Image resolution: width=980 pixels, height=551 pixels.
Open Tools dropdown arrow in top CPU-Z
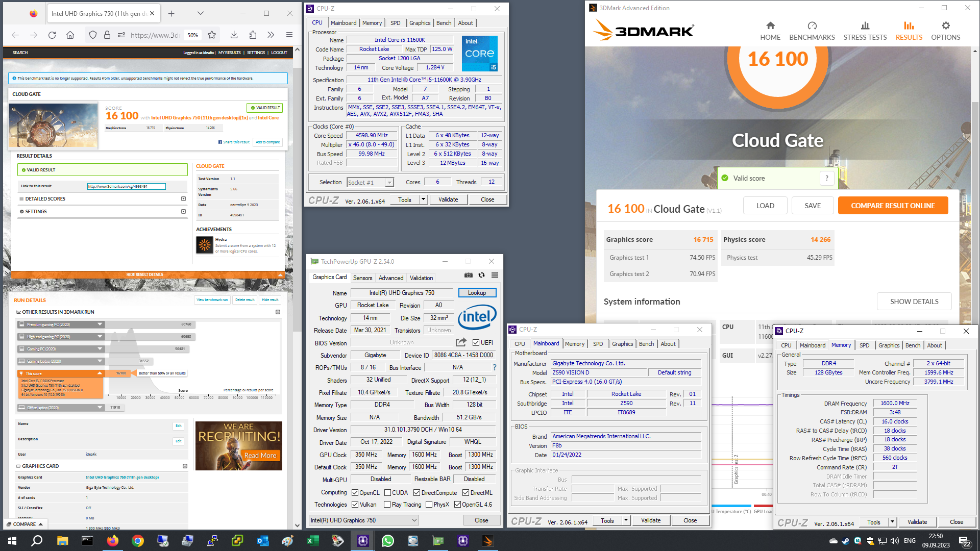(x=423, y=199)
